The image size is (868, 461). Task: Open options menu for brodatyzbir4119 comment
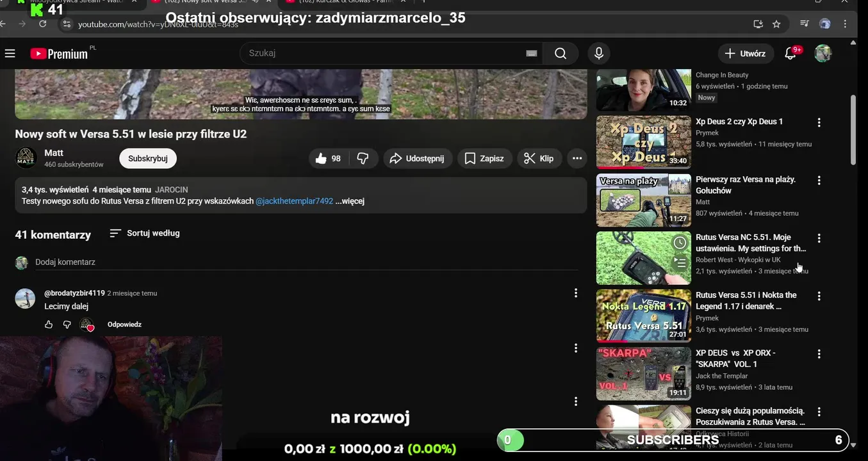(576, 293)
